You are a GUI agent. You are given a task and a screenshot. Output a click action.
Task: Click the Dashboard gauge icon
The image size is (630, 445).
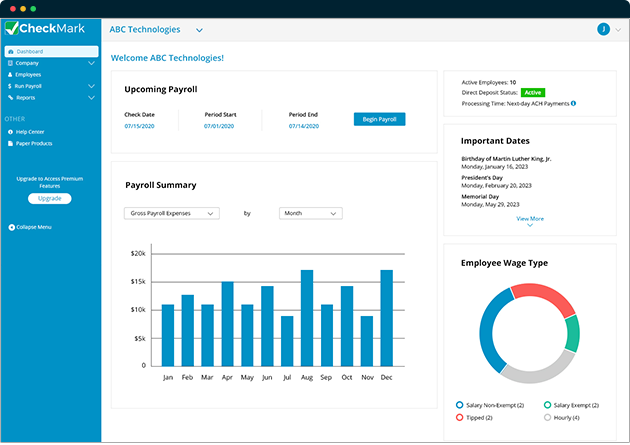tap(11, 51)
